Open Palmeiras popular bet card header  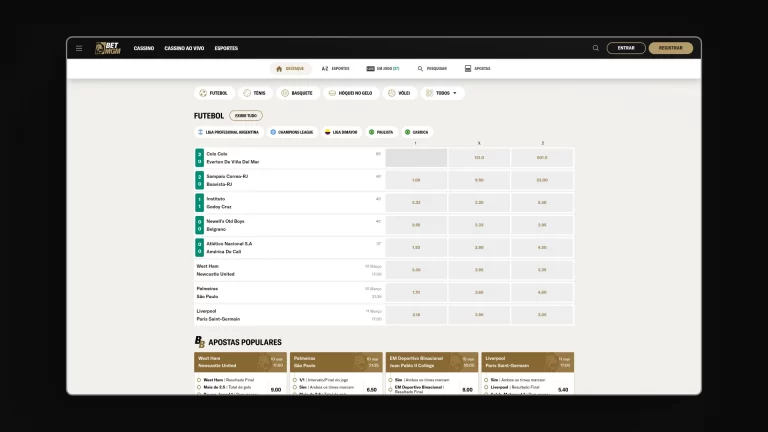[x=336, y=362]
